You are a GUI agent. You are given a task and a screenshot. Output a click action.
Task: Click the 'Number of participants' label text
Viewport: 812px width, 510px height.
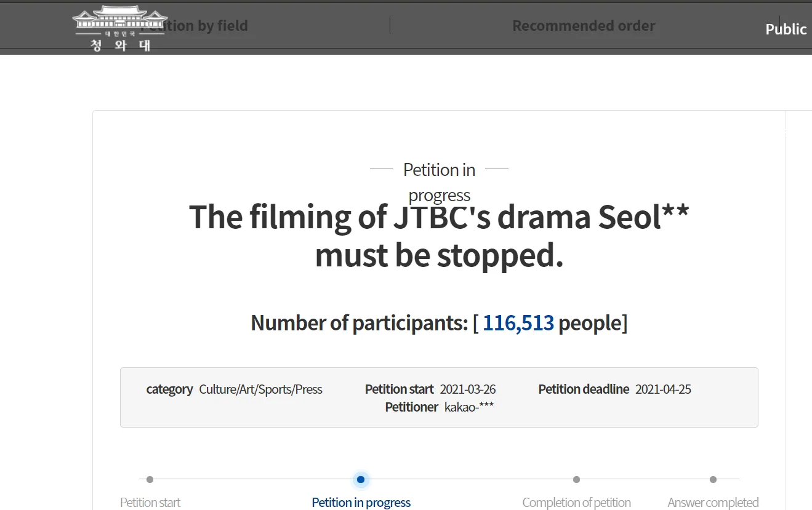(x=360, y=323)
